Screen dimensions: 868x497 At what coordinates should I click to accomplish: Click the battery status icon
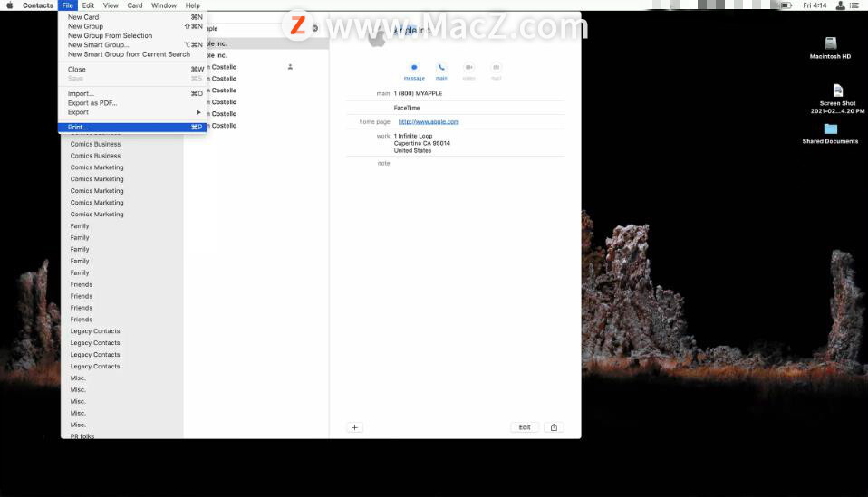point(786,5)
